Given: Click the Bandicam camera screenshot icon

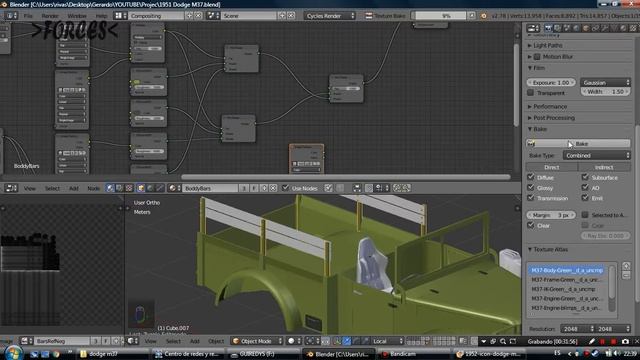Looking at the screenshot, I should tap(625, 341).
